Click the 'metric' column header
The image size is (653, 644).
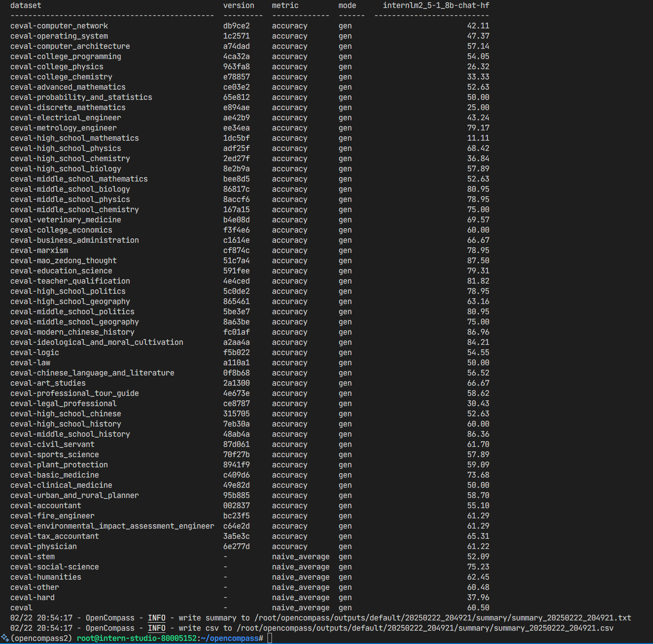tap(285, 5)
